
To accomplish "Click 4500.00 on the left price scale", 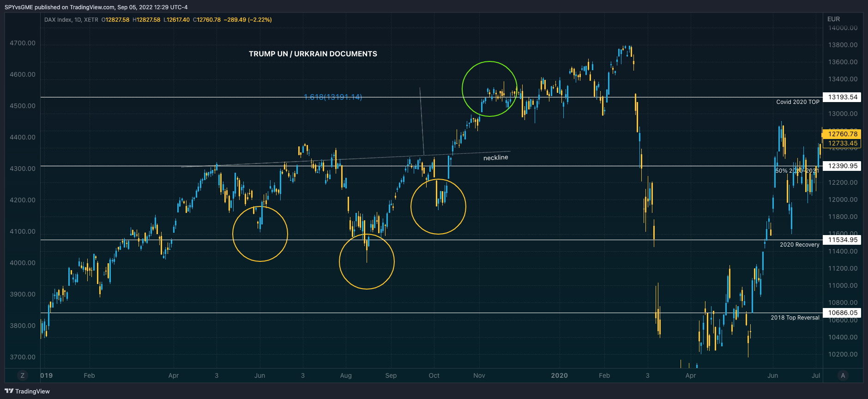I will [x=23, y=106].
